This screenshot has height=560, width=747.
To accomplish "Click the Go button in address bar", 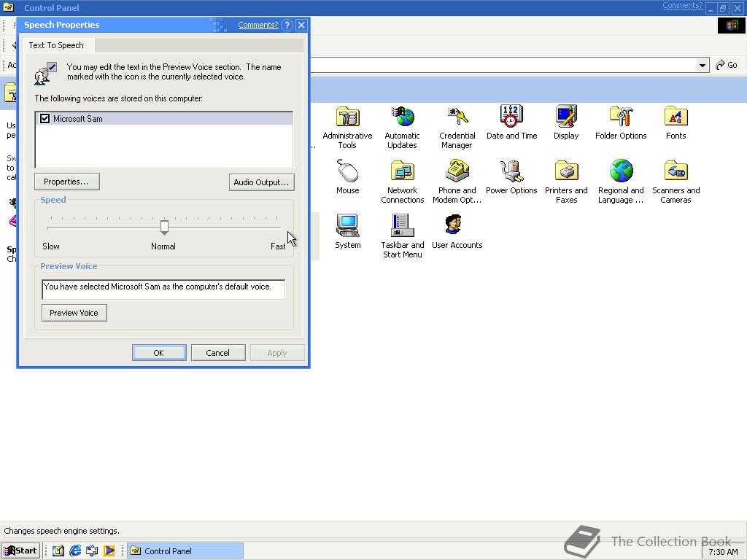I will (x=727, y=65).
